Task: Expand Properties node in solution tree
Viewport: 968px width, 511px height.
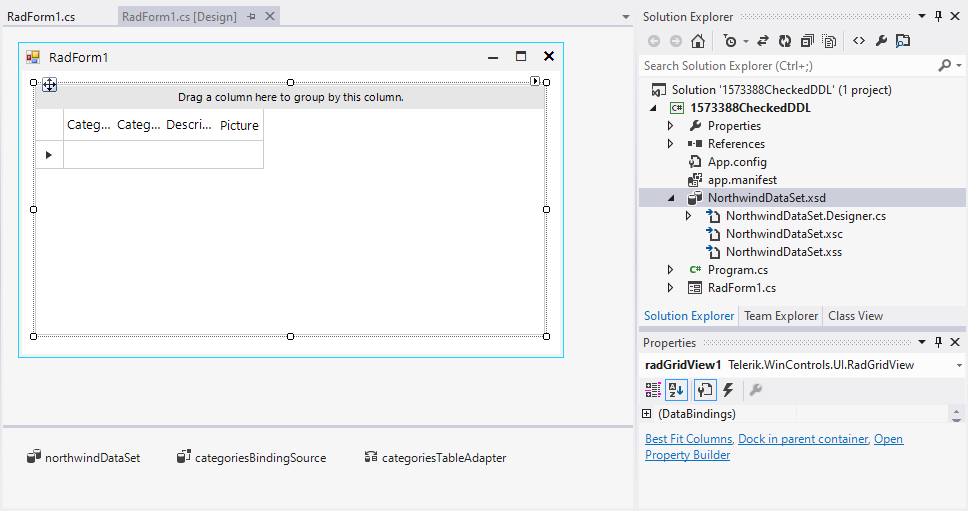Action: [671, 126]
